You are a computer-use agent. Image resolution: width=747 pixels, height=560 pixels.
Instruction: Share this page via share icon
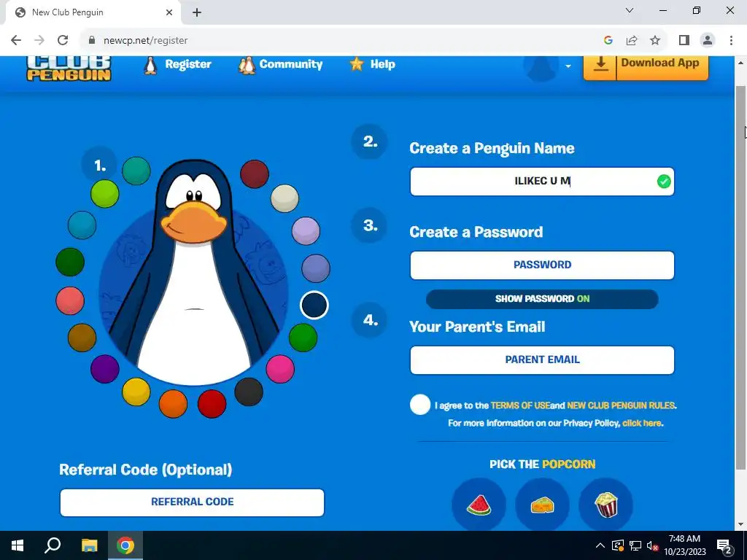point(632,40)
